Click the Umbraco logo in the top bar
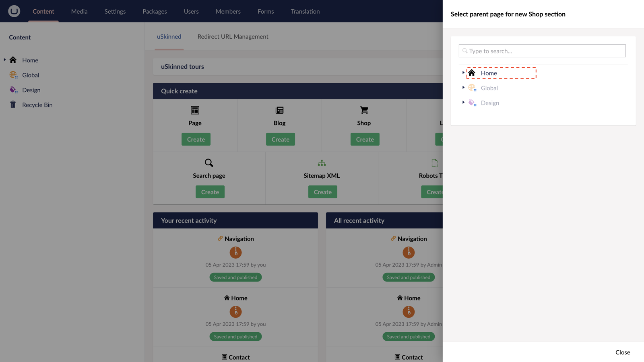 pos(14,11)
